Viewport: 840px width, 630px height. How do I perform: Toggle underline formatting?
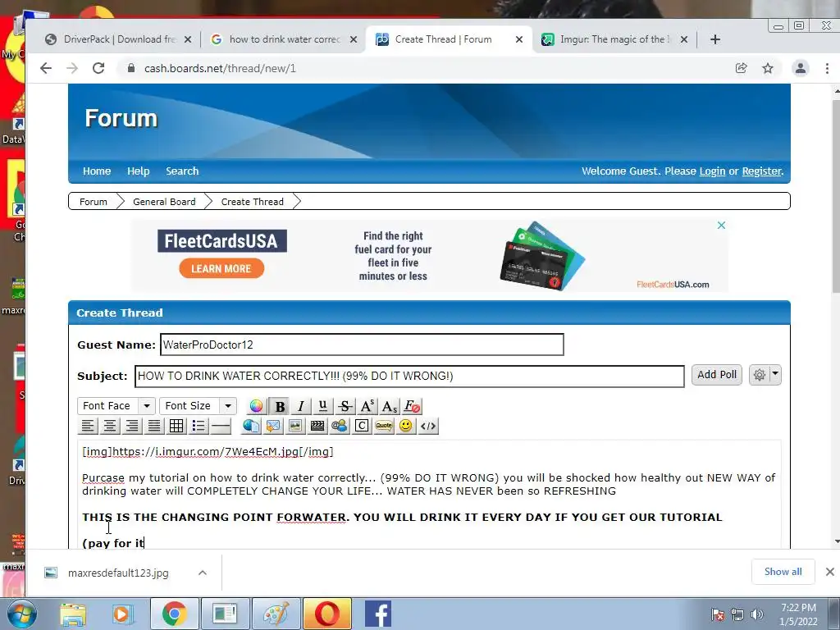click(x=322, y=406)
